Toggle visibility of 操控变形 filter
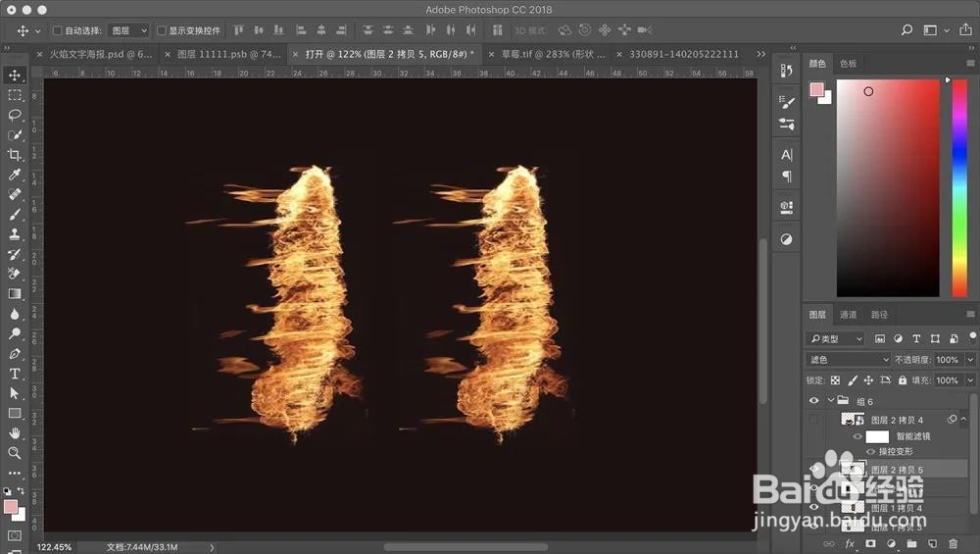Screen dimensions: 980x554 point(870,451)
